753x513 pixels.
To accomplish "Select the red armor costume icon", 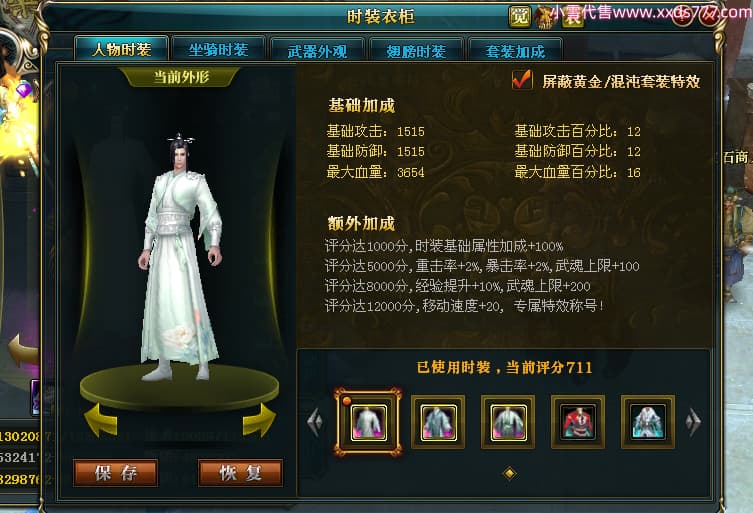I will (x=578, y=422).
